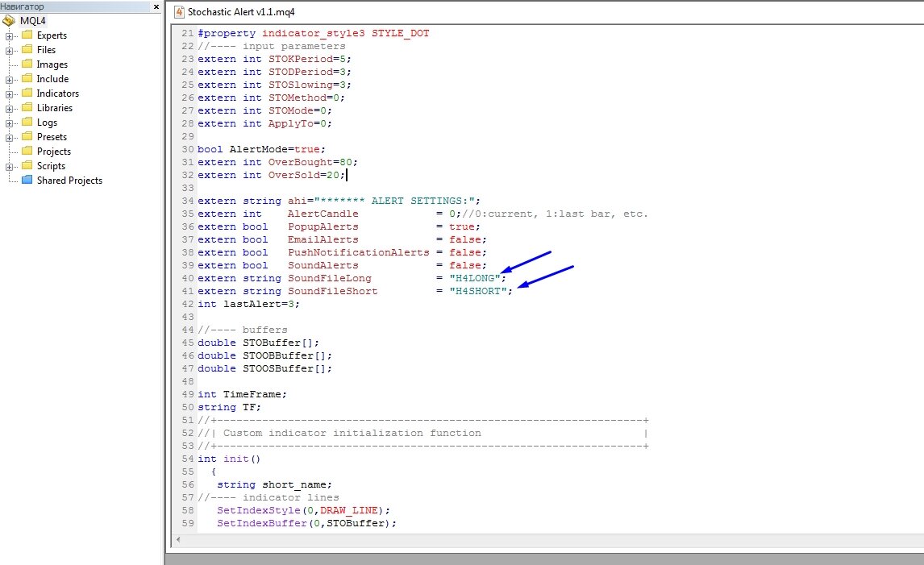Click the int init() function line
Image resolution: width=924 pixels, height=565 pixels.
[229, 459]
